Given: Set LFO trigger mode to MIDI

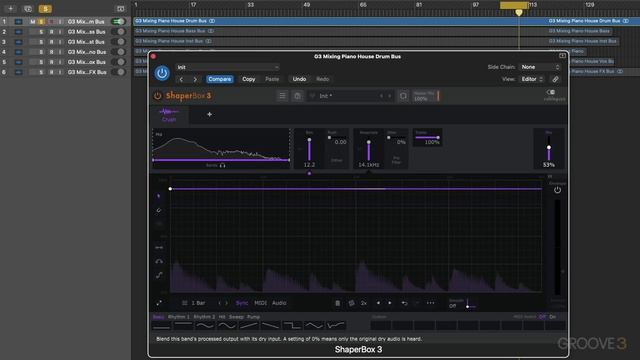Looking at the screenshot, I should [x=260, y=303].
